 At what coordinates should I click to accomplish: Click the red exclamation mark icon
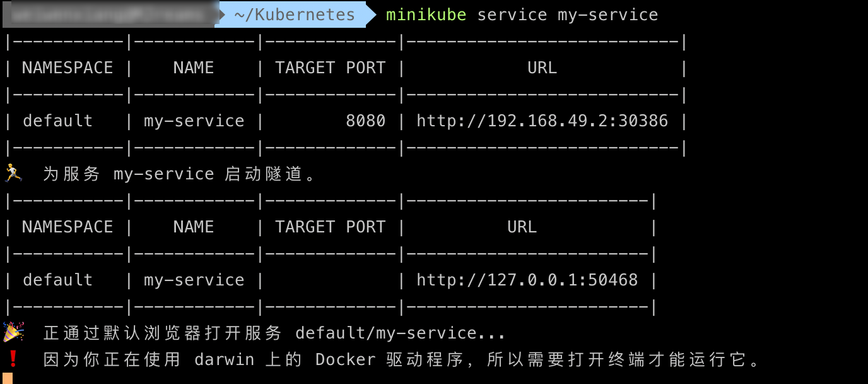coord(13,359)
